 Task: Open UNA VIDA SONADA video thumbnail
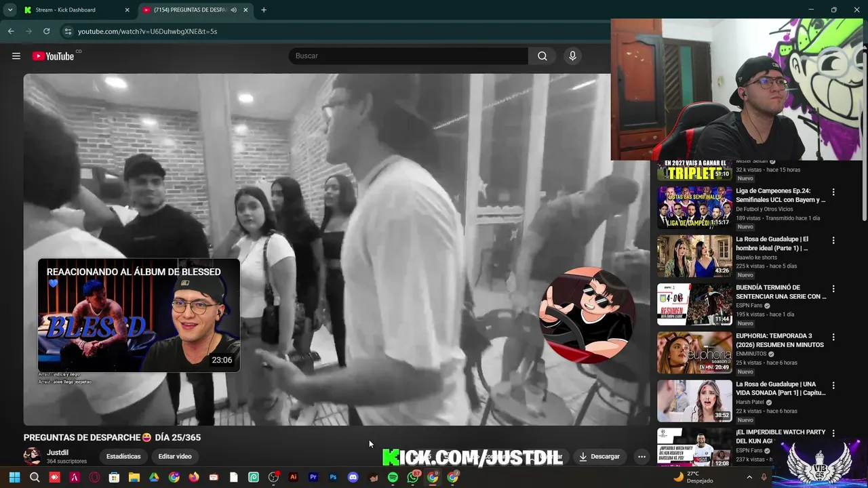click(x=694, y=401)
